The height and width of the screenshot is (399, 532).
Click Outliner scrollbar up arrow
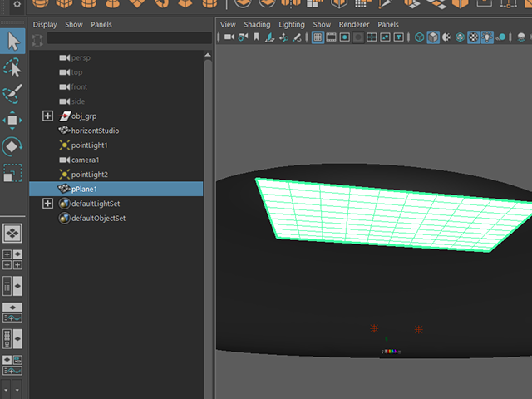pyautogui.click(x=208, y=55)
